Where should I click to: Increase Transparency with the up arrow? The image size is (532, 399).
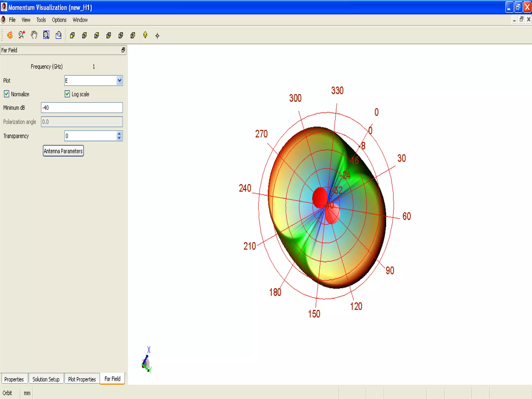point(119,134)
